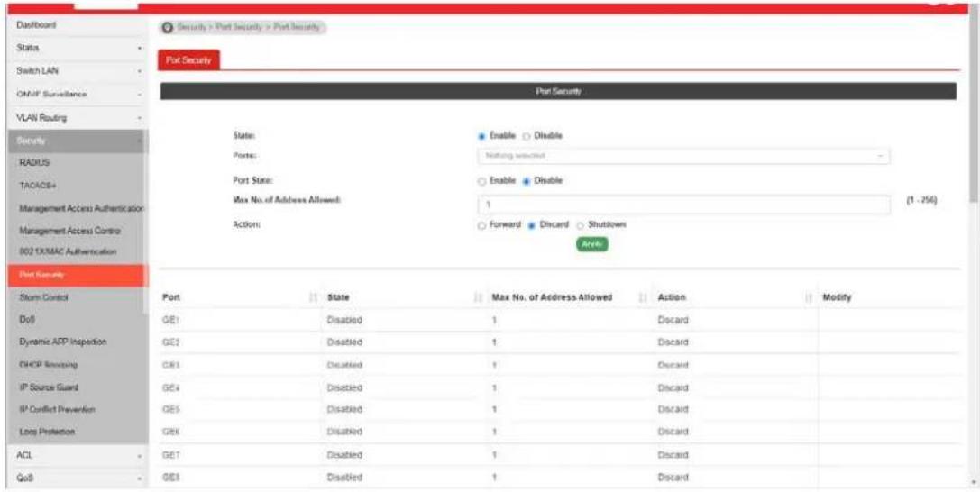Click the State column header
980x492 pixels.
pos(338,298)
